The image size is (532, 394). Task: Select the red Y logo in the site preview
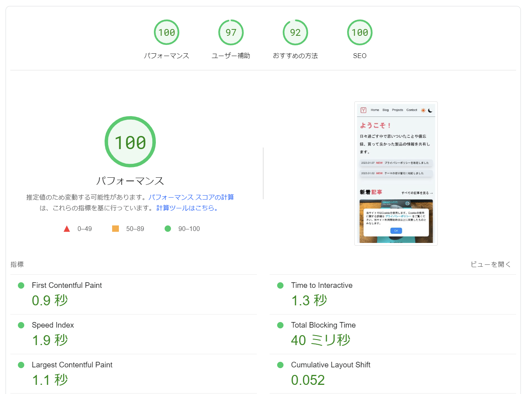(364, 110)
